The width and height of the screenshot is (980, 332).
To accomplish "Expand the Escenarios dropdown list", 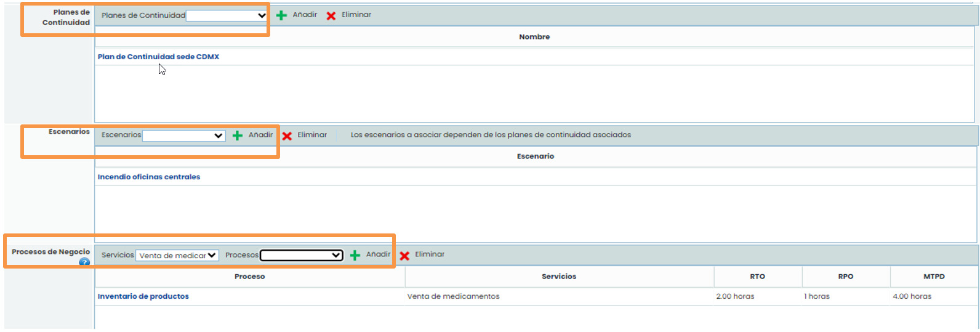I will click(x=183, y=136).
